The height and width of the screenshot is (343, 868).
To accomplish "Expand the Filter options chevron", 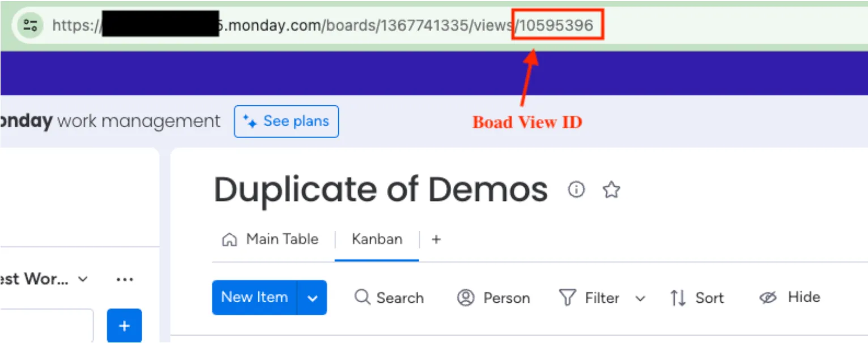I will [x=640, y=298].
